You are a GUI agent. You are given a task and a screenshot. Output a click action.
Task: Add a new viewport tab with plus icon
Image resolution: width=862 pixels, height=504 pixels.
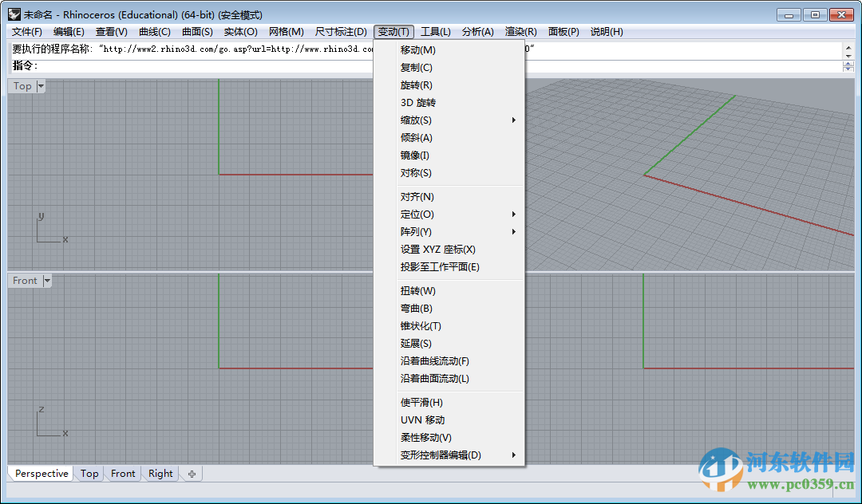(192, 474)
